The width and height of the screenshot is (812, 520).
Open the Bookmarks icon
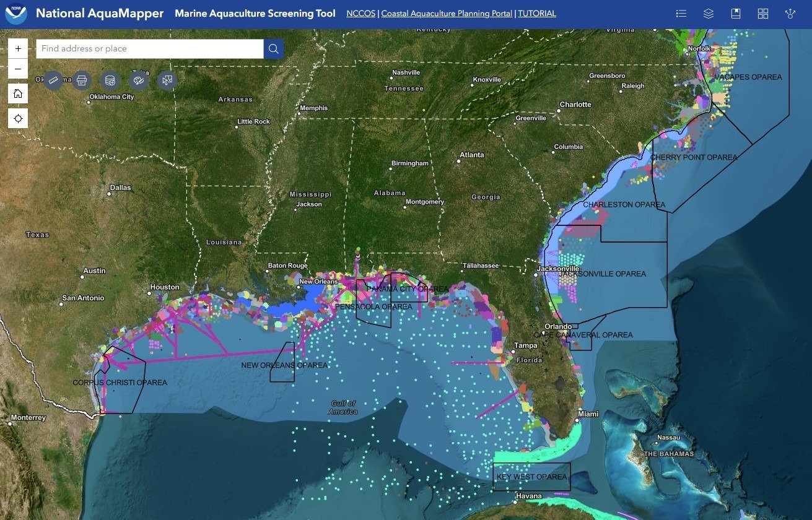tap(736, 14)
